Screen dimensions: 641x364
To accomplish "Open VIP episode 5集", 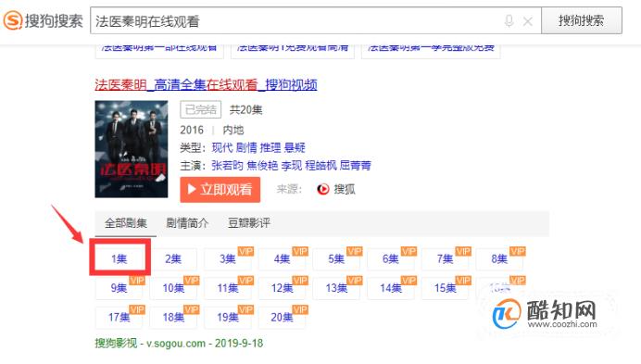I will click(336, 258).
